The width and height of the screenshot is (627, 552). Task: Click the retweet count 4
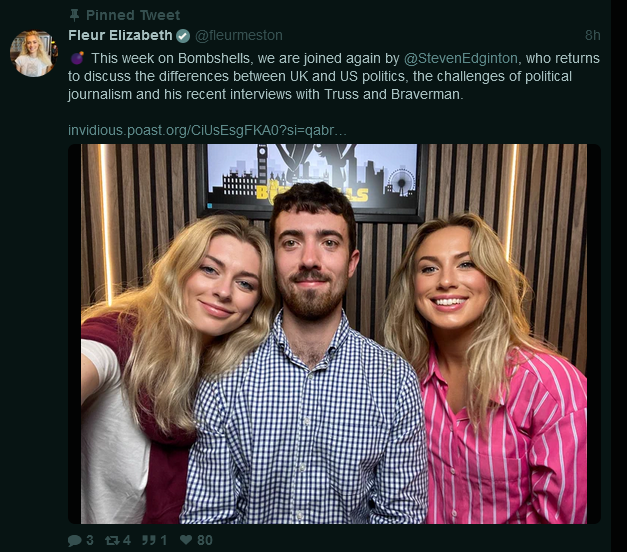[127, 540]
